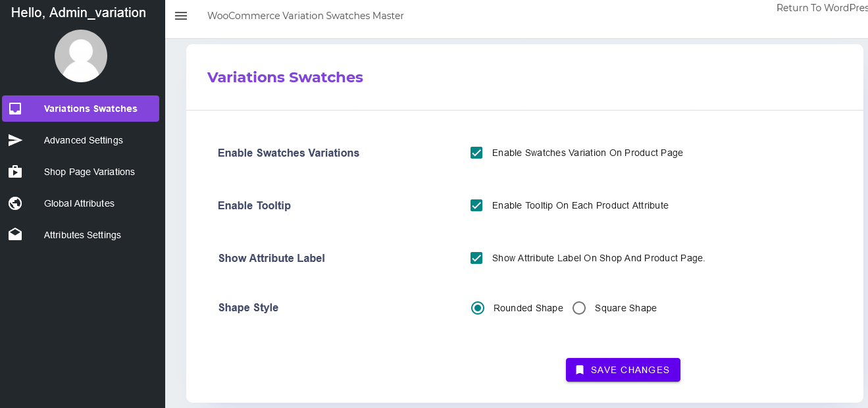The width and height of the screenshot is (868, 408).
Task: Go to Shop Page Variations menu
Action: [x=89, y=172]
